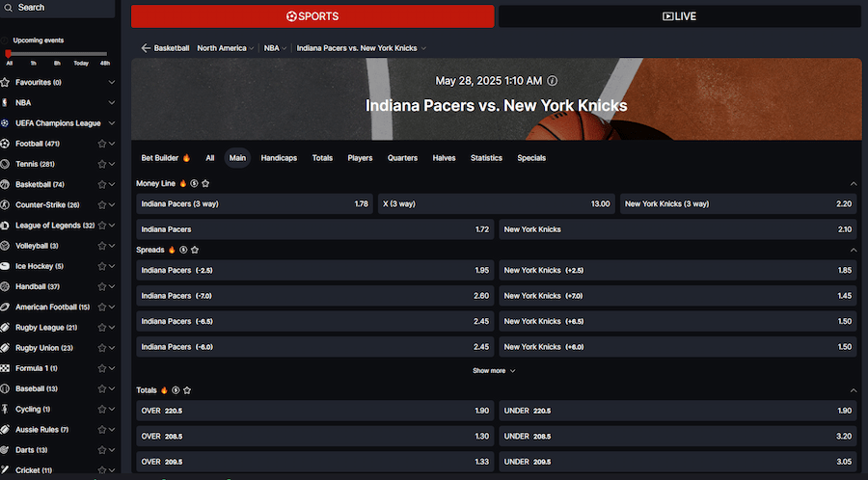Screen dimensions: 868x480
Task: Click the Search magnifier icon
Action: coord(8,8)
